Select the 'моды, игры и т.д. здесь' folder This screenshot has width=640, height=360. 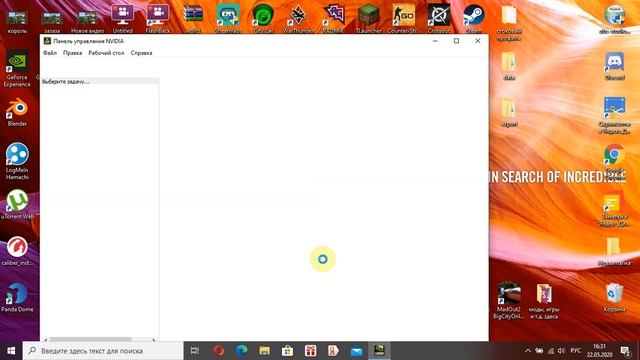[x=544, y=301]
